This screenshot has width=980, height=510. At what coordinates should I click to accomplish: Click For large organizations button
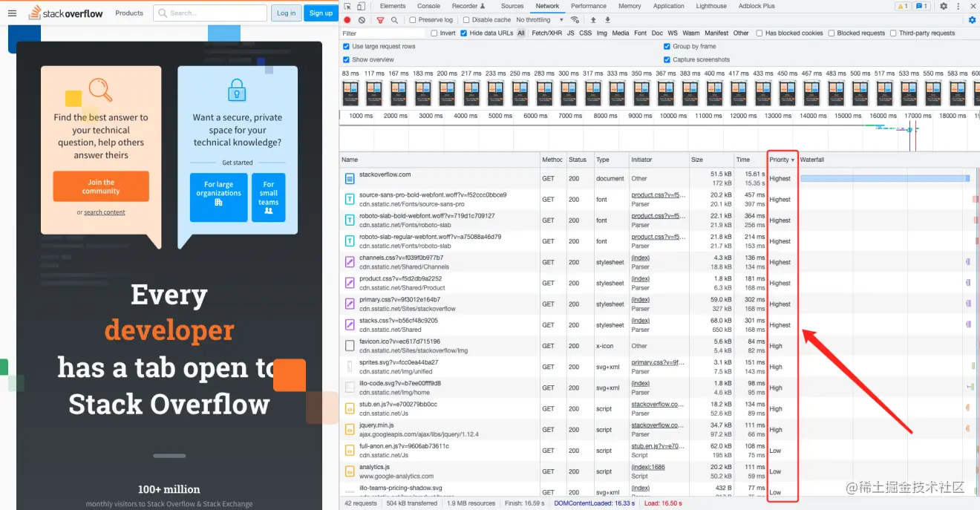pos(218,197)
